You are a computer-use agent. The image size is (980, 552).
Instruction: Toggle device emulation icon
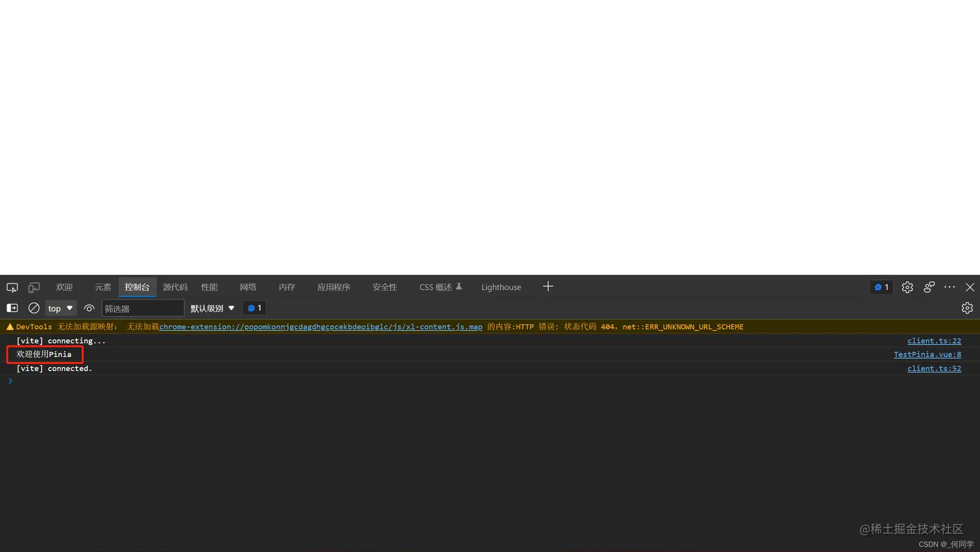(34, 287)
